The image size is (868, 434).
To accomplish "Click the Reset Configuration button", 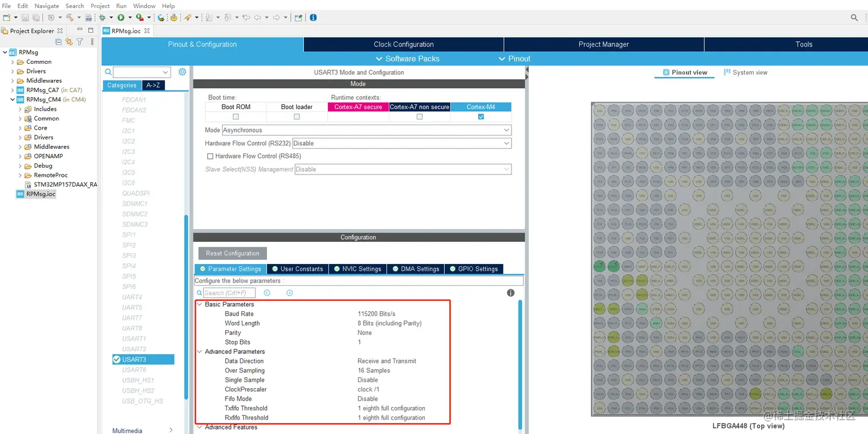I will [x=232, y=253].
